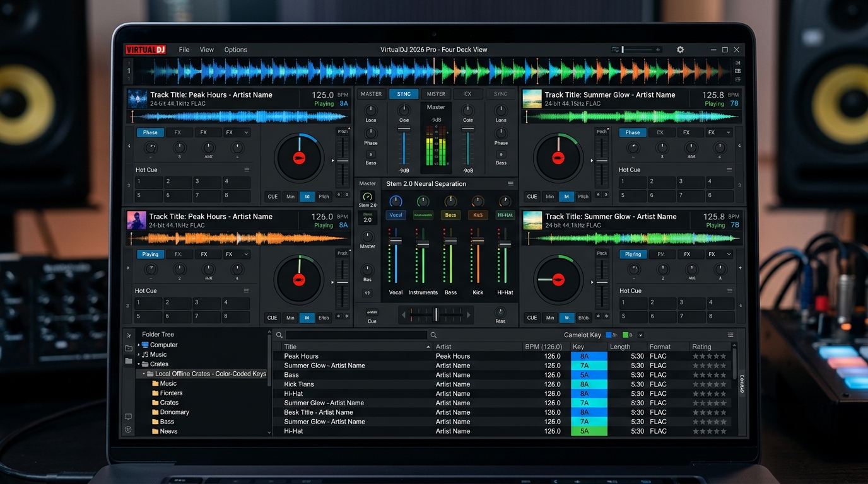Screen dimensions: 868x484
Task: Toggle Phase on the 125.0 BPM deck
Action: (x=150, y=132)
